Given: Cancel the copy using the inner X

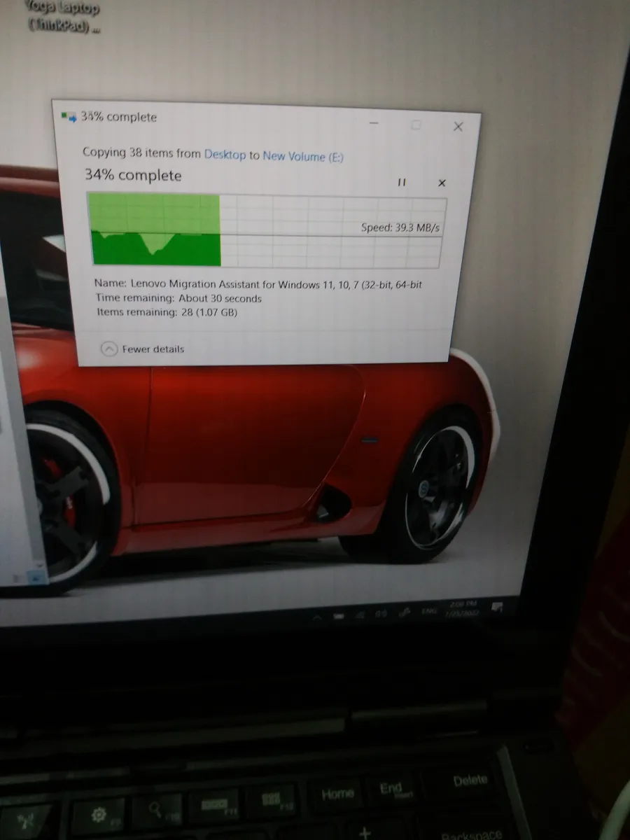Looking at the screenshot, I should [442, 183].
